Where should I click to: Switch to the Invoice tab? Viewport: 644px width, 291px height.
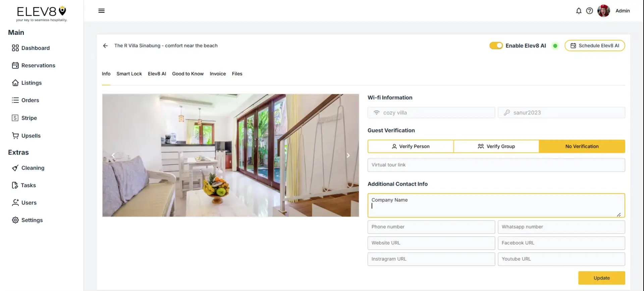(x=218, y=74)
